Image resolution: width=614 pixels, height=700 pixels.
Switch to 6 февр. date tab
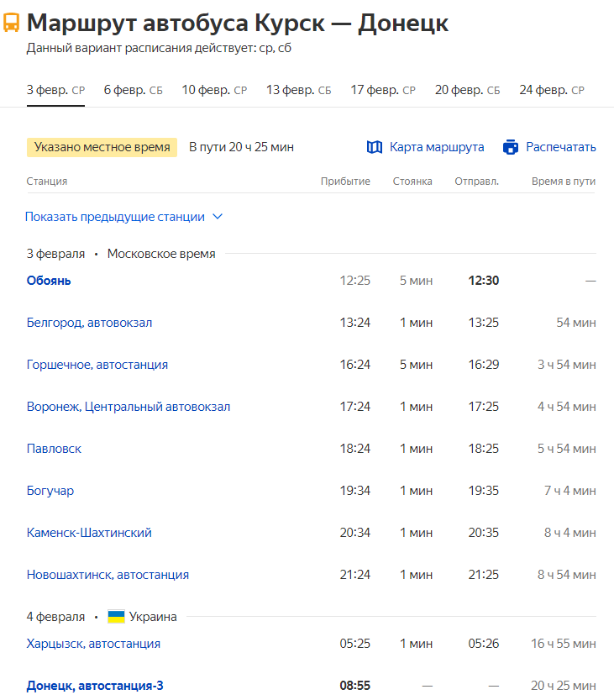pos(133,90)
